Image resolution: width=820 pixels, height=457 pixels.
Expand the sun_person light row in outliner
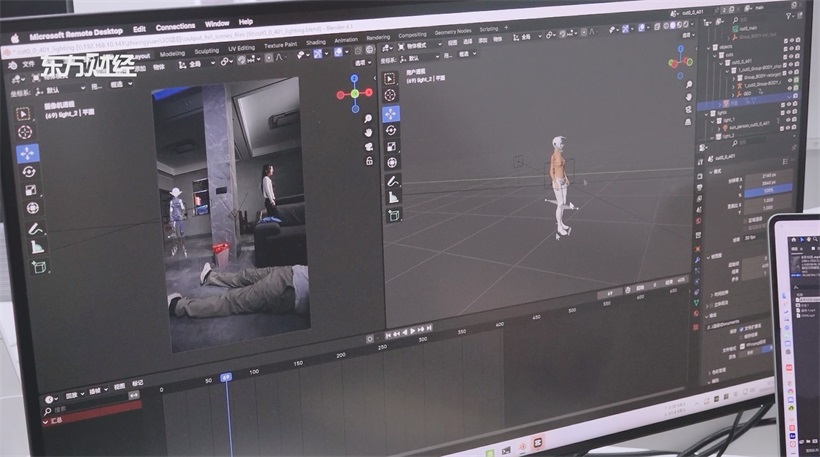tap(718, 128)
